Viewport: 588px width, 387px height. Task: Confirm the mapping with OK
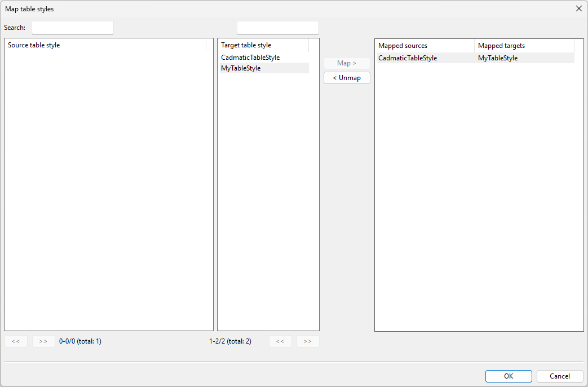tap(509, 376)
